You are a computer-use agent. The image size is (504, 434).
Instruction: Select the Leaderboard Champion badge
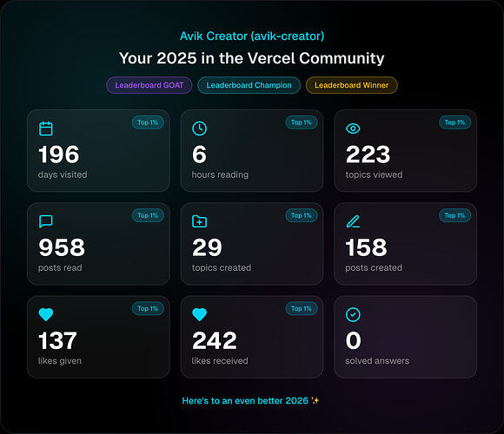point(249,85)
